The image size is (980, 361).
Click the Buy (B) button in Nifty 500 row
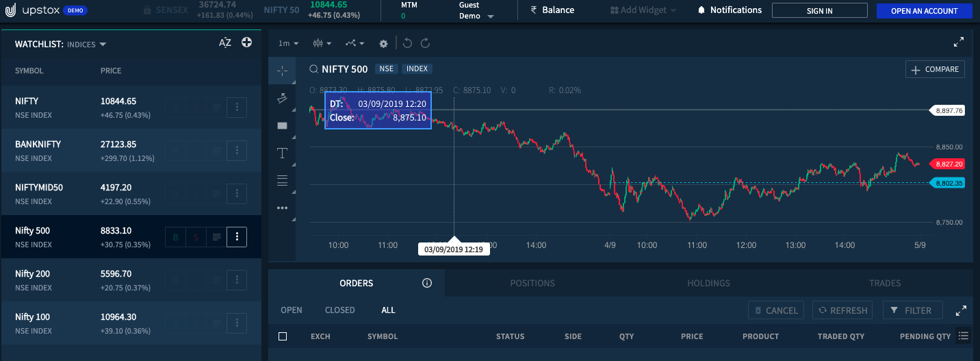click(x=175, y=237)
